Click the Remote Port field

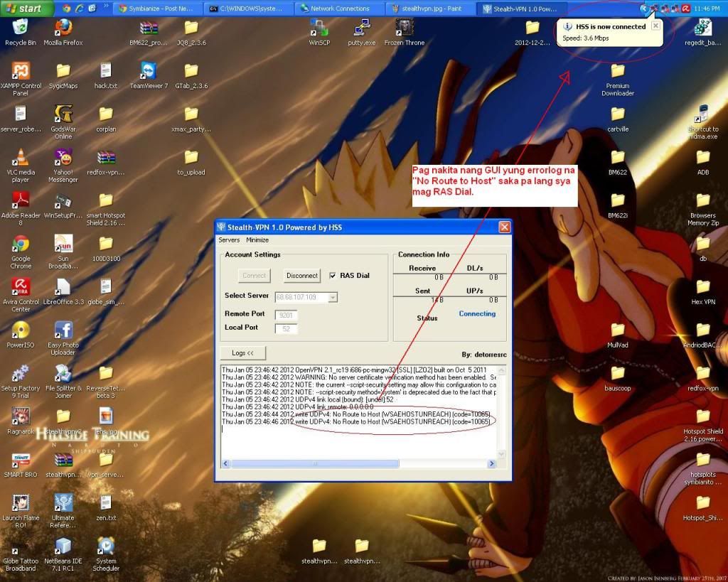click(286, 315)
